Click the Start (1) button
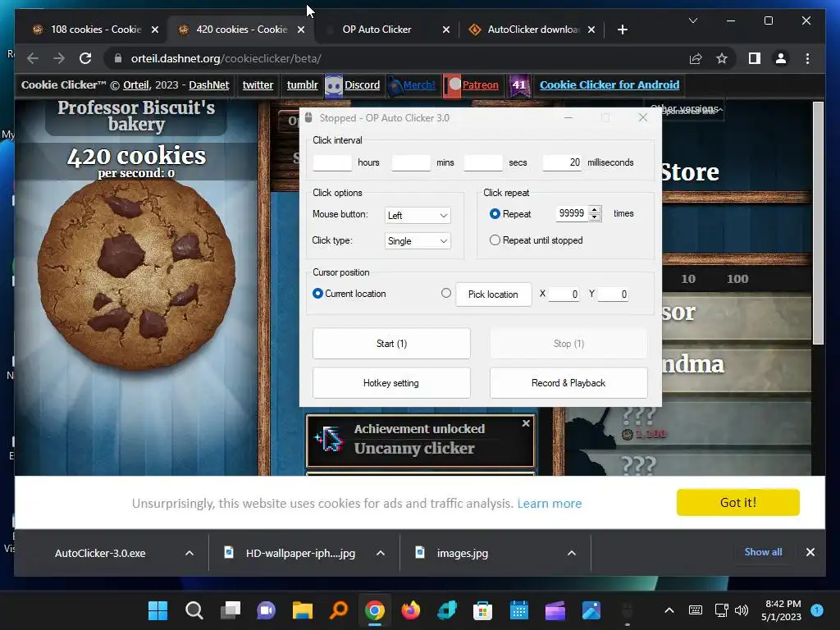 point(391,344)
